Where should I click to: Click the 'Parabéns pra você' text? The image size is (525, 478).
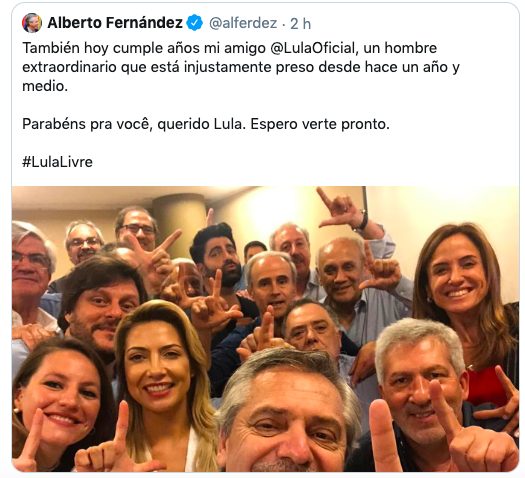tap(87, 124)
